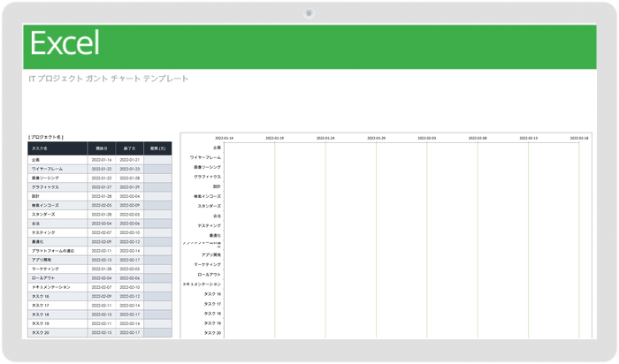Click the [プロジェクト名] placeholder above the table

point(46,137)
